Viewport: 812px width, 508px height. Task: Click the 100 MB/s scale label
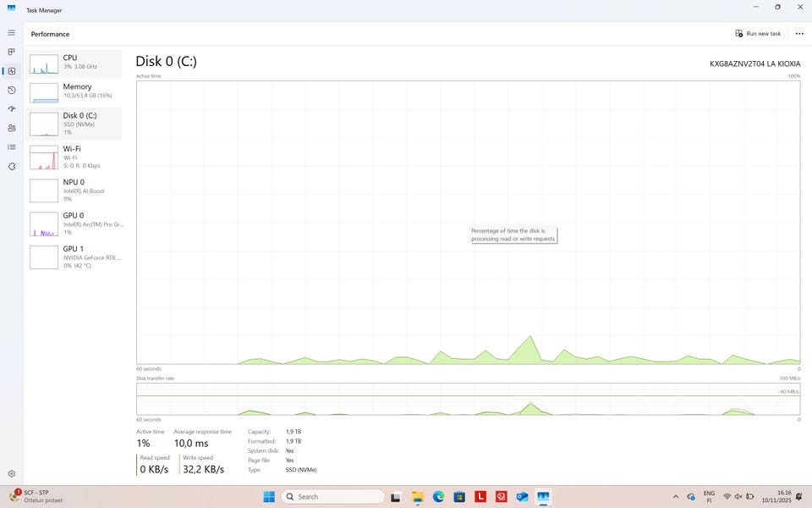(790, 378)
